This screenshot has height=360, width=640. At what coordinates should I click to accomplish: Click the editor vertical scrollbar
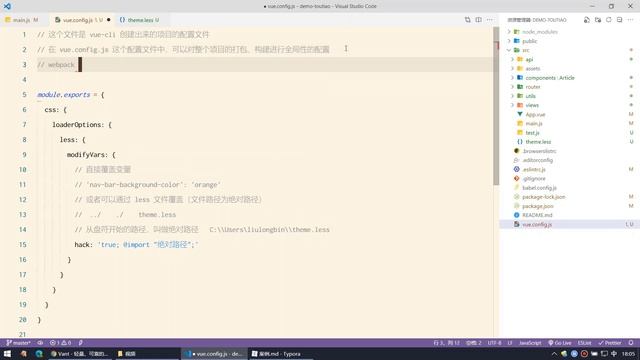point(496,106)
